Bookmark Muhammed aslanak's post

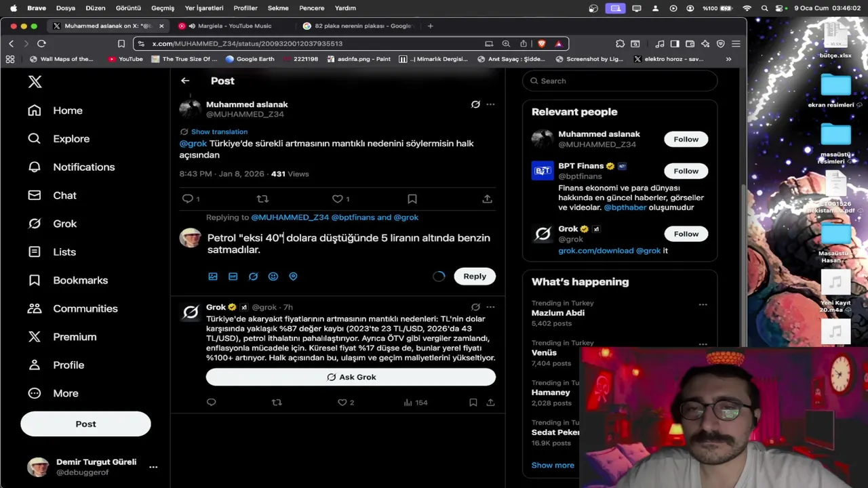(412, 199)
